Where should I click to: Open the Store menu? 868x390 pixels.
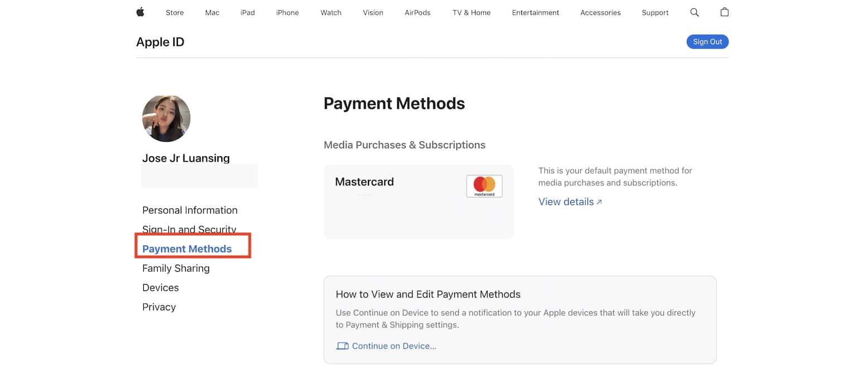[174, 13]
